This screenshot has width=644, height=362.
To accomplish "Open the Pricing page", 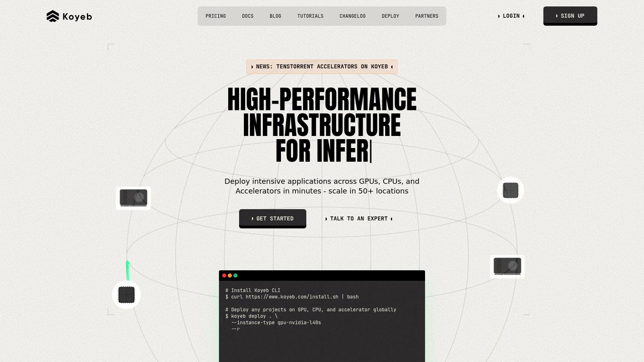I will 216,16.
